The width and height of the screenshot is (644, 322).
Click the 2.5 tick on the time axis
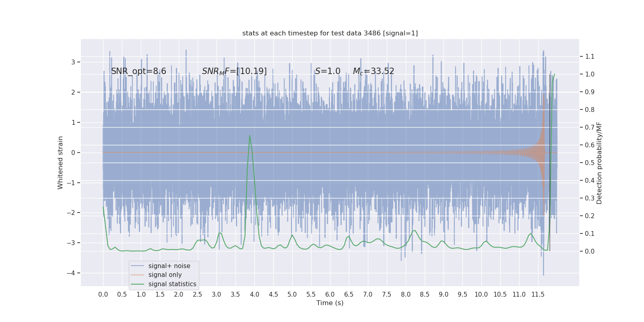click(198, 294)
